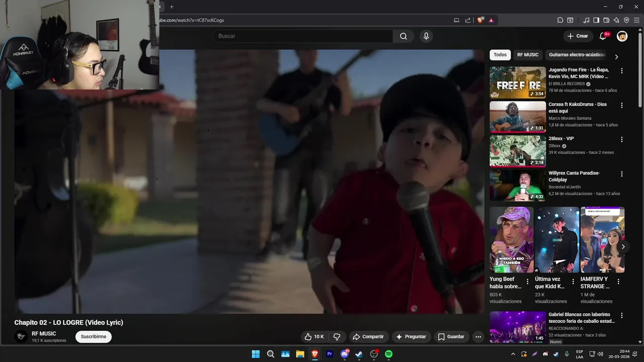Open Steam from the taskbar
This screenshot has width=644, height=362.
coord(359,354)
